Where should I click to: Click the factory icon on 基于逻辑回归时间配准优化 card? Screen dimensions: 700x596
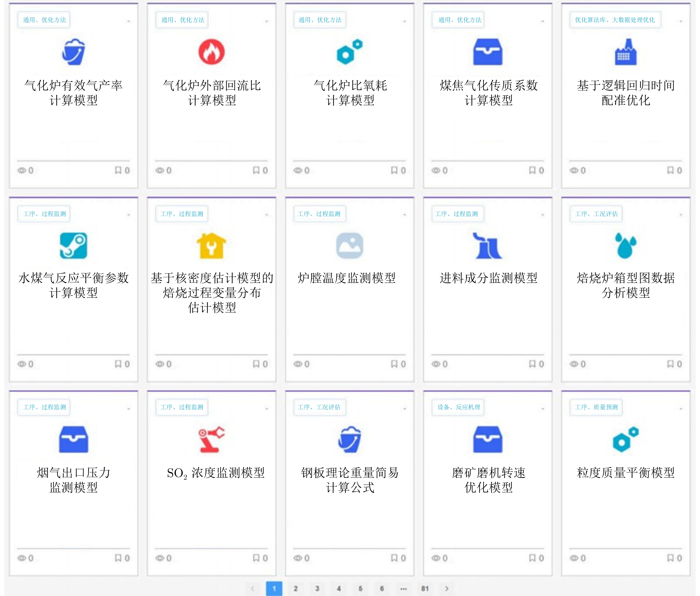626,52
